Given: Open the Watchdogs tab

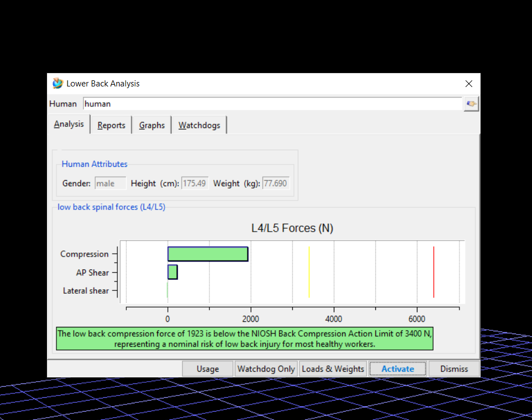Looking at the screenshot, I should tap(199, 125).
